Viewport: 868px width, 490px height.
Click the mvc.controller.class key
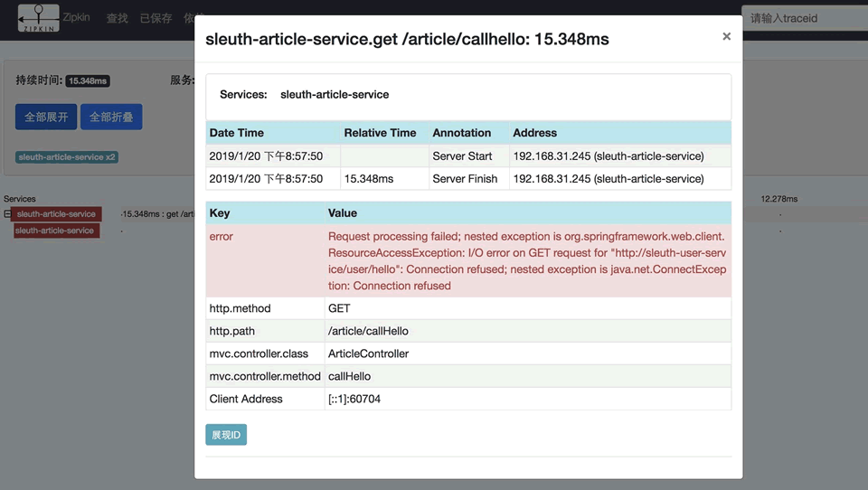pos(259,353)
